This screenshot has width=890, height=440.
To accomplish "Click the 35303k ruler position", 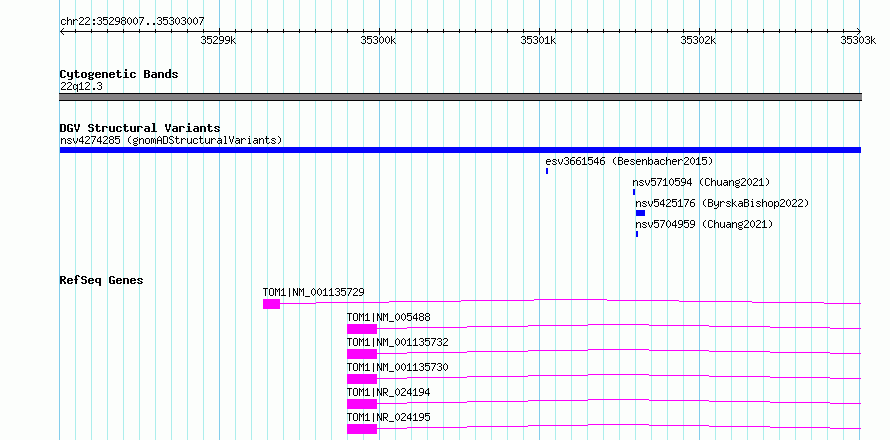I will (858, 40).
